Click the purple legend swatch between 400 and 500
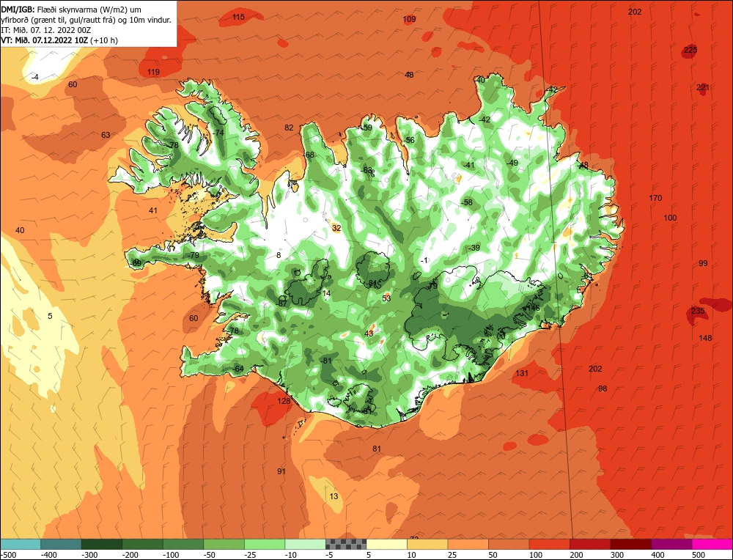 671,544
